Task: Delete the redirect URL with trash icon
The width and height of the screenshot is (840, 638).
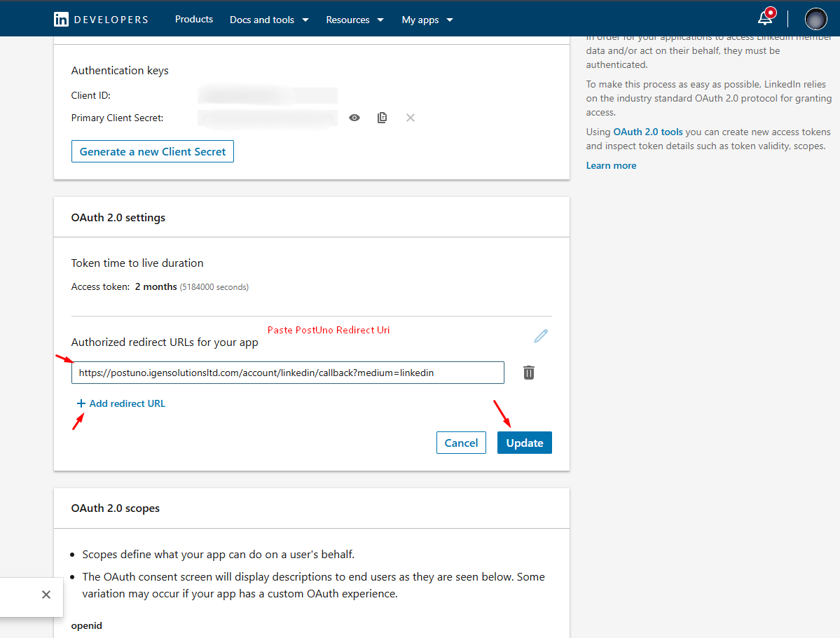Action: click(529, 373)
